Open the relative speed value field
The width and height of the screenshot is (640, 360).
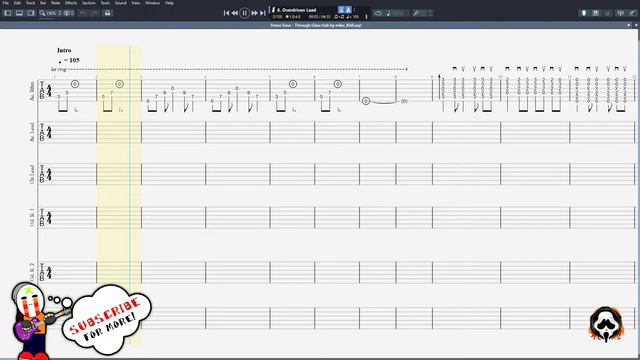tap(401, 13)
